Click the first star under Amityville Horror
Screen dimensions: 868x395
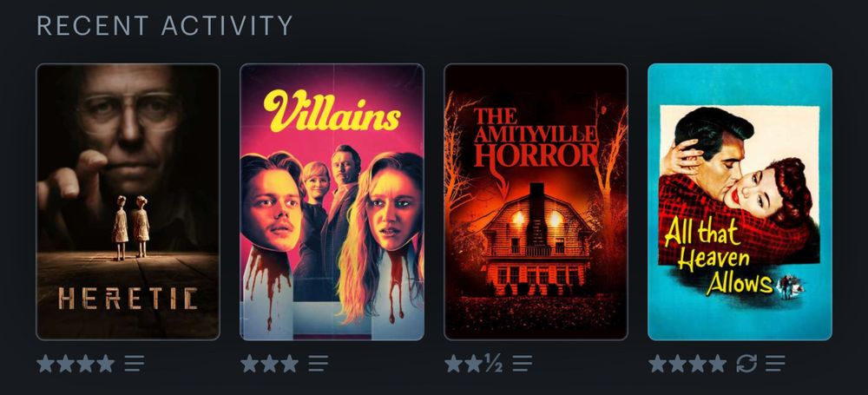coord(453,364)
